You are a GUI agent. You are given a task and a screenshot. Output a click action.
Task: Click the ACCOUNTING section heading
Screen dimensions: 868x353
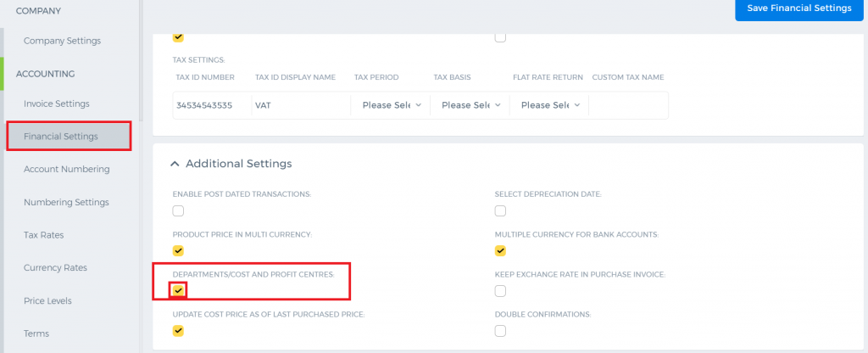(46, 74)
